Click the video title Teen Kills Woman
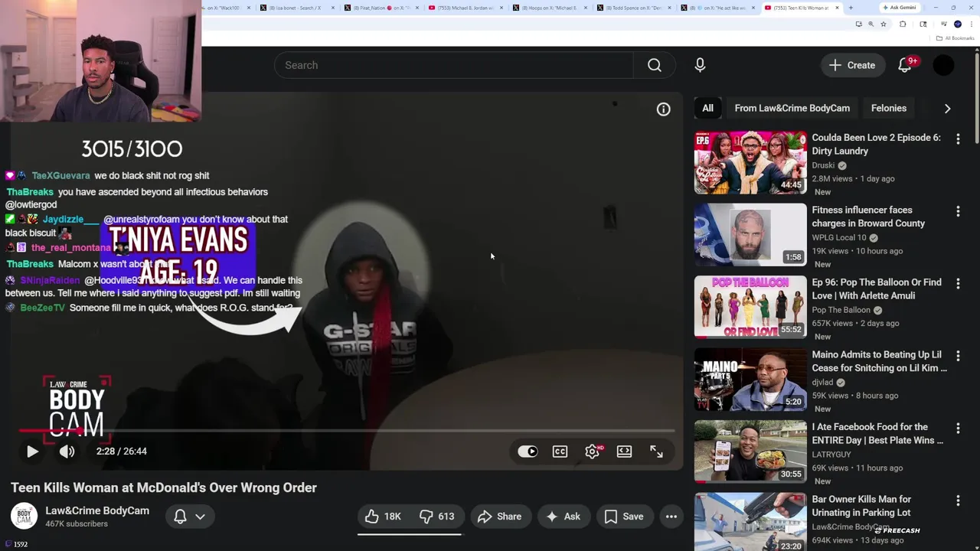 pyautogui.click(x=164, y=487)
